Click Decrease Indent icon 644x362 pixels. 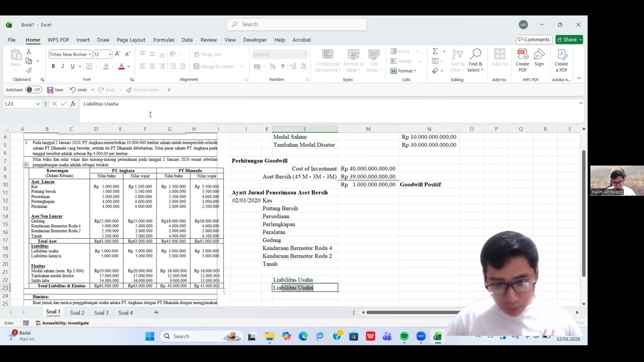point(173,66)
